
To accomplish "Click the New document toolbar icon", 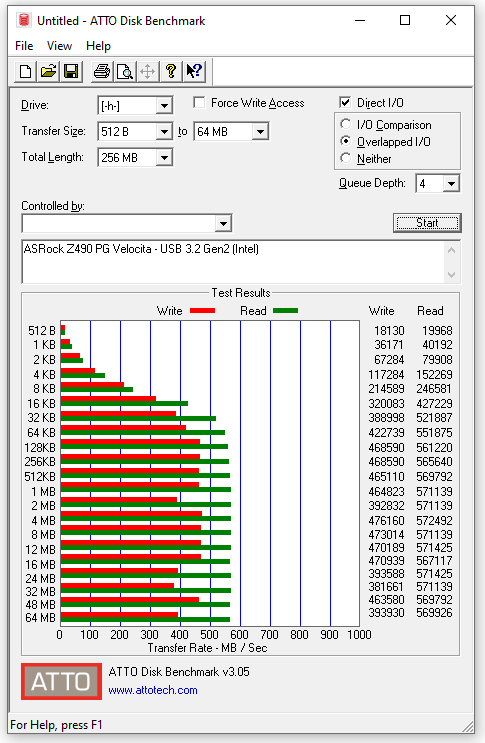I will pyautogui.click(x=26, y=72).
